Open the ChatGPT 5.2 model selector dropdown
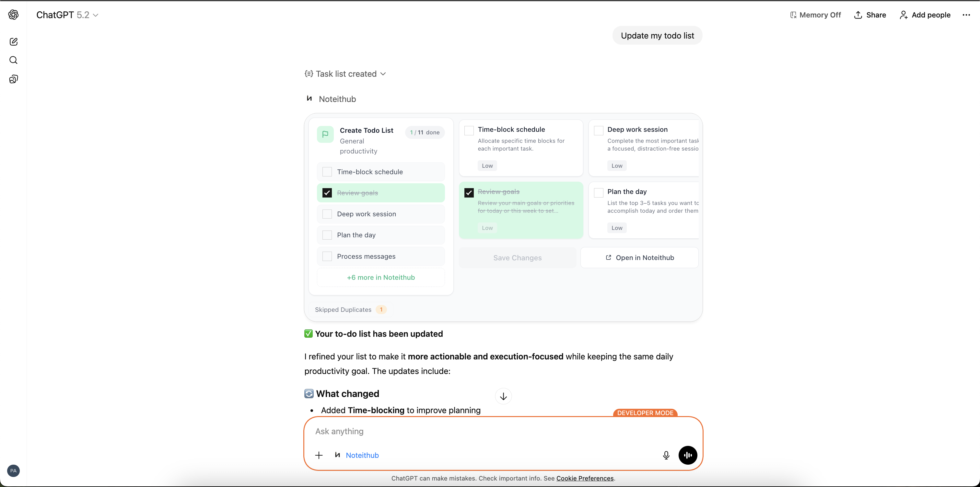This screenshot has height=487, width=980. pyautogui.click(x=67, y=15)
